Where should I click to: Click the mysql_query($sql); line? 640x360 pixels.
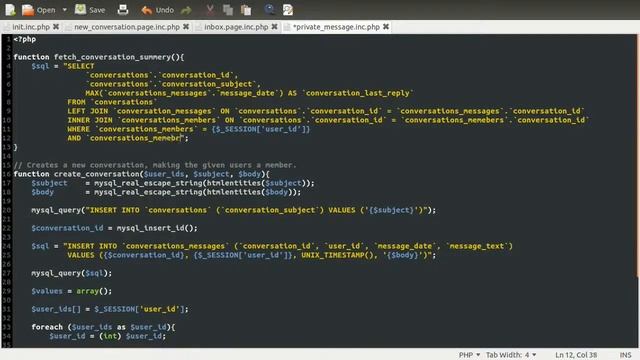[71, 273]
